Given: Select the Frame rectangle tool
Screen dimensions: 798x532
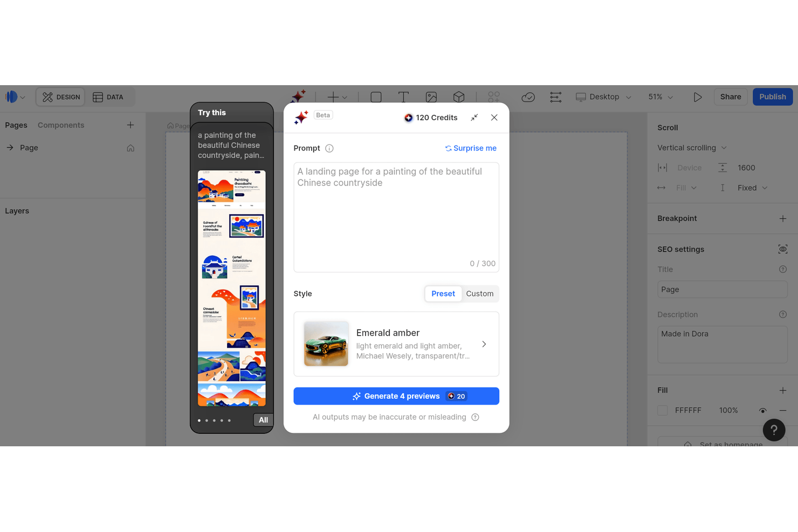Looking at the screenshot, I should [x=376, y=97].
